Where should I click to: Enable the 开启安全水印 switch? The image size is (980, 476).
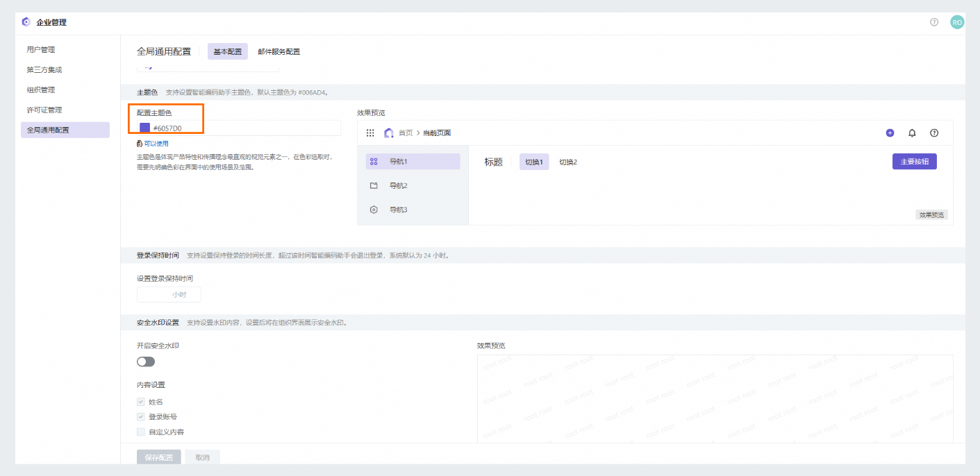(146, 362)
